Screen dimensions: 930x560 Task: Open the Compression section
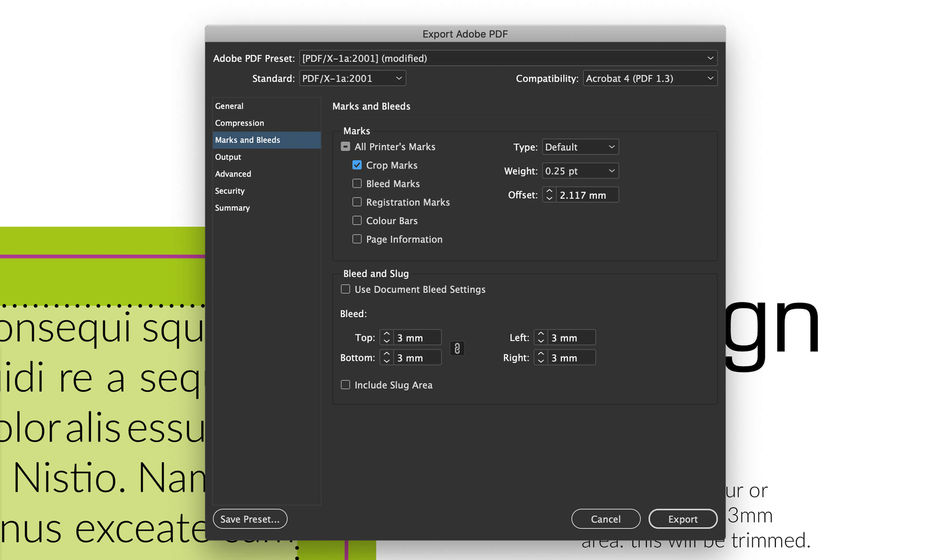[267, 123]
